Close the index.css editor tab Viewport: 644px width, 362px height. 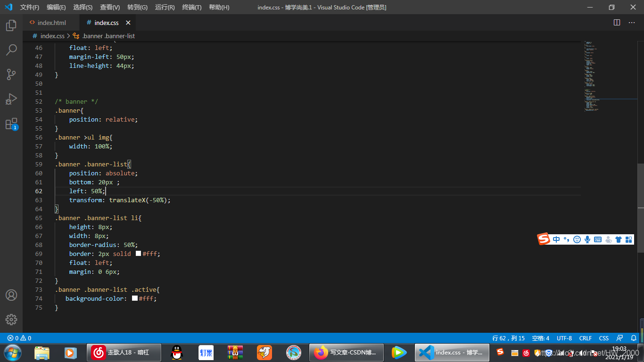click(128, 23)
